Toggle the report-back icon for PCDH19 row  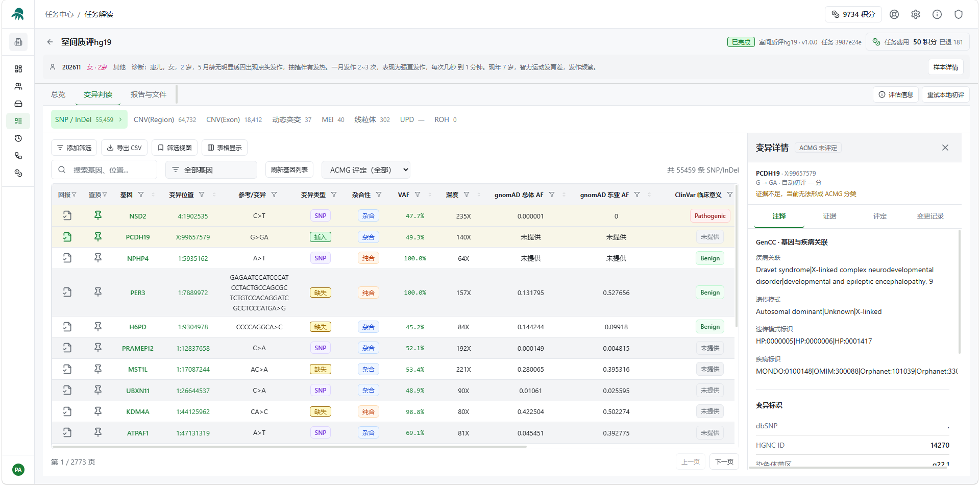67,237
